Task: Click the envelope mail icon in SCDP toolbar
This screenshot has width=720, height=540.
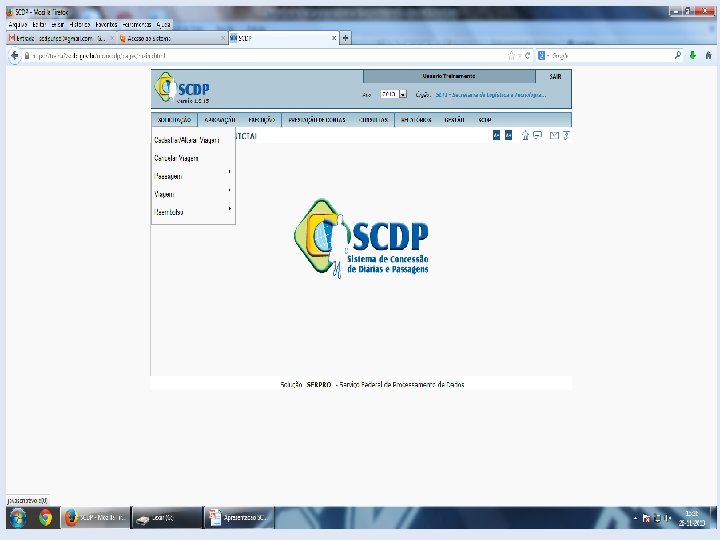Action: [554, 135]
